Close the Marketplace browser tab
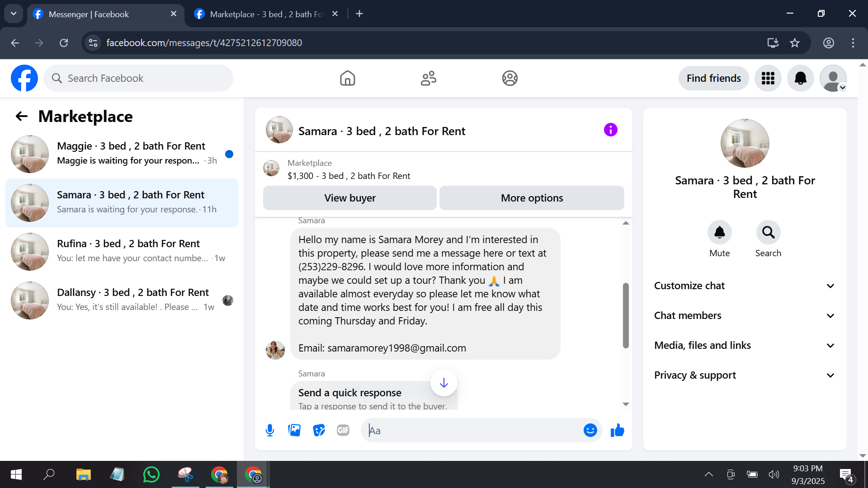Image resolution: width=868 pixels, height=488 pixels. [335, 14]
